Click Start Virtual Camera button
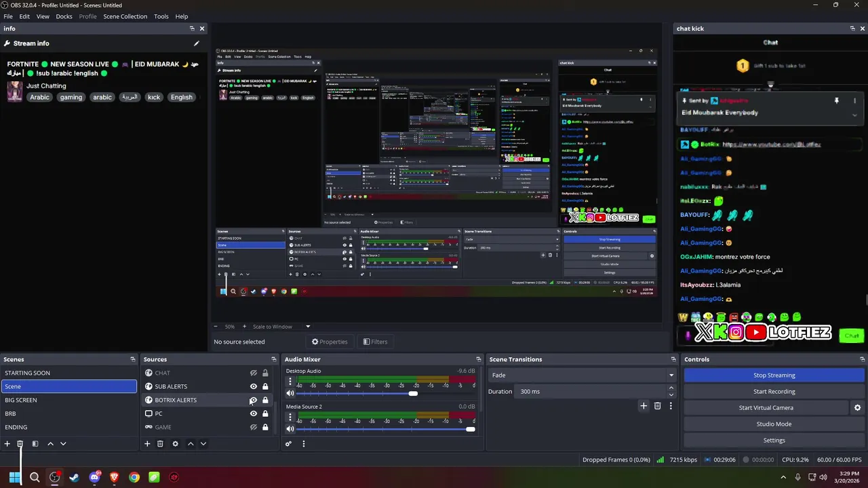Screen dimensions: 868x488 tap(766, 407)
